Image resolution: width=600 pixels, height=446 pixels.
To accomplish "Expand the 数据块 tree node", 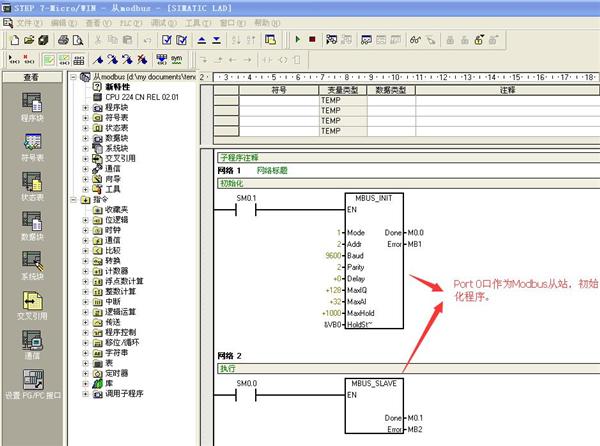I will pyautogui.click(x=85, y=138).
